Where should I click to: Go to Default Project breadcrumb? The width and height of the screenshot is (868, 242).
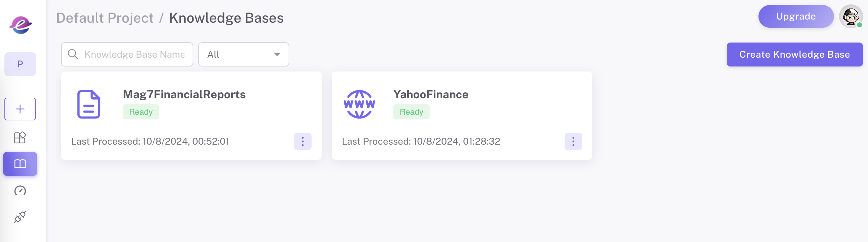105,18
